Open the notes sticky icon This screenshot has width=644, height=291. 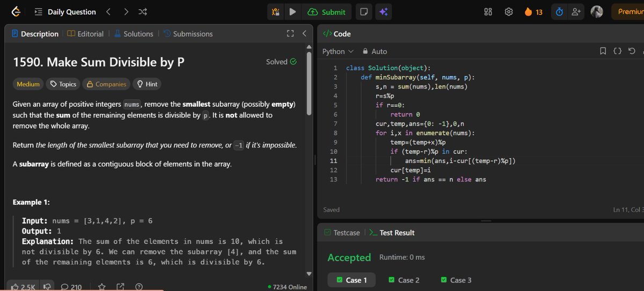[x=363, y=12]
